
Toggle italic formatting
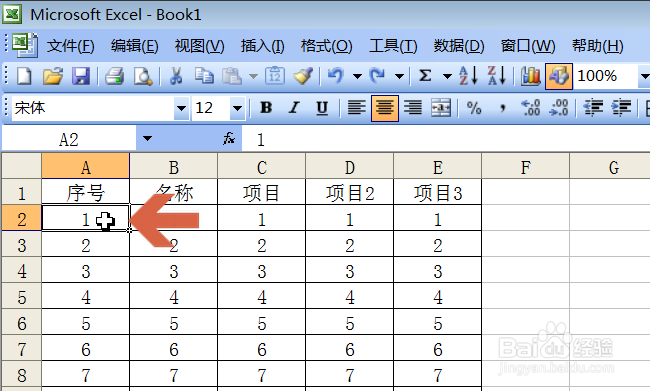tap(294, 108)
